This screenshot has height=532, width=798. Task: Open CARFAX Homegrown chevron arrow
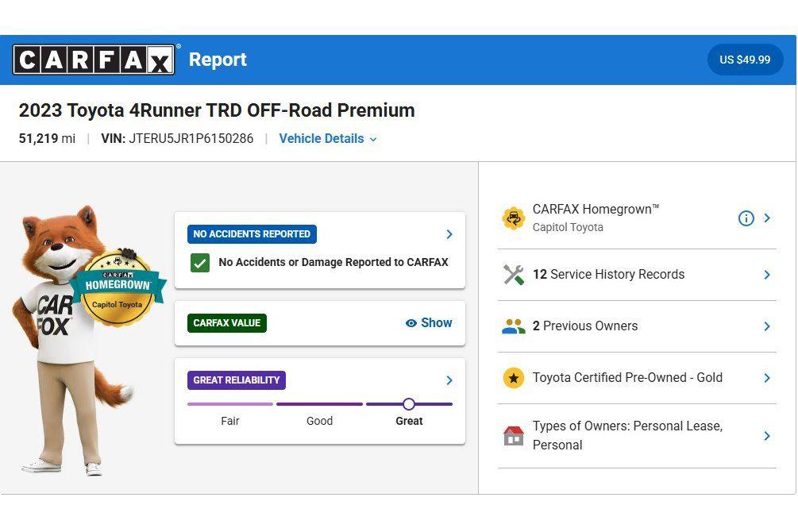pos(767,218)
